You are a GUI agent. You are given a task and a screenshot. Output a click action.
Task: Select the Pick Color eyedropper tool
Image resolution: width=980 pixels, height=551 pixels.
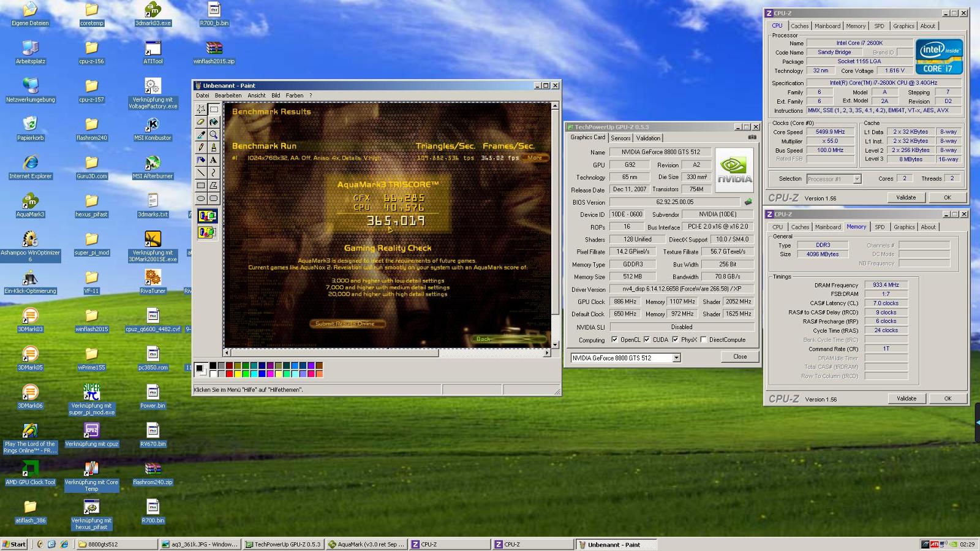point(201,135)
